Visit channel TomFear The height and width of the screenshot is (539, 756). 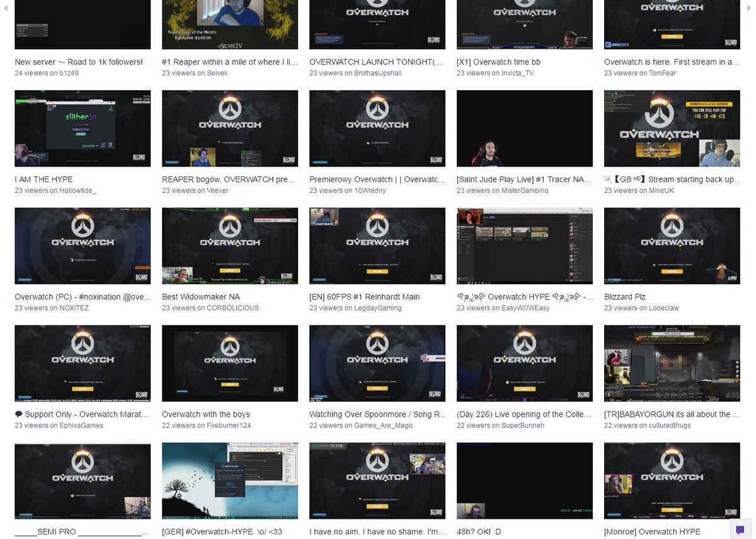(x=664, y=73)
